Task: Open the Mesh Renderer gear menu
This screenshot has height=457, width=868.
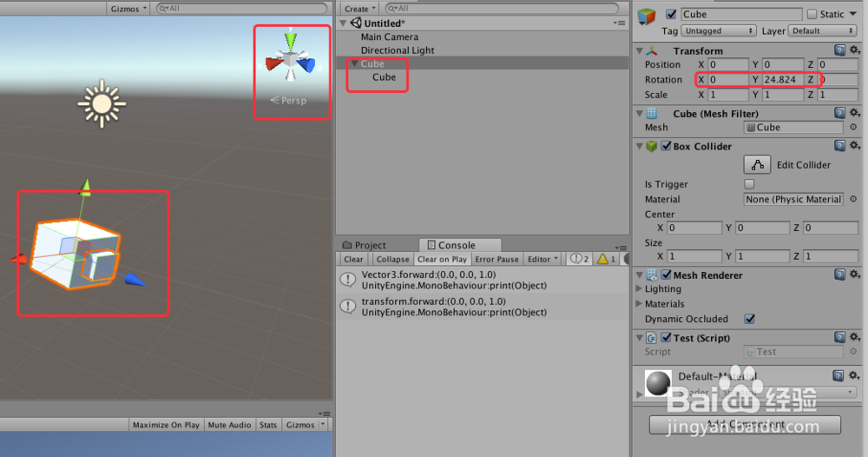Action: click(x=855, y=275)
